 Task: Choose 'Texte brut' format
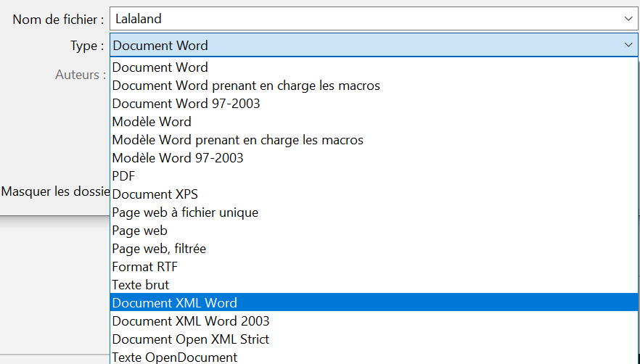point(374,285)
